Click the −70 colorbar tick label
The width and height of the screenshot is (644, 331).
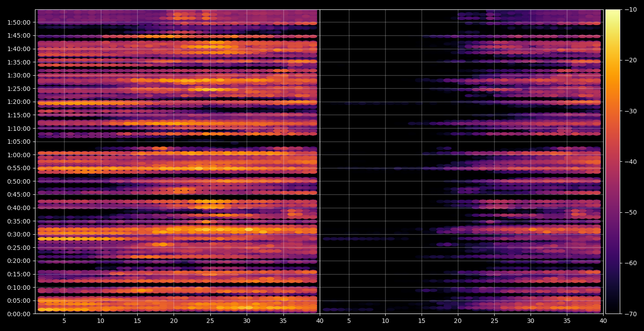[x=630, y=314]
